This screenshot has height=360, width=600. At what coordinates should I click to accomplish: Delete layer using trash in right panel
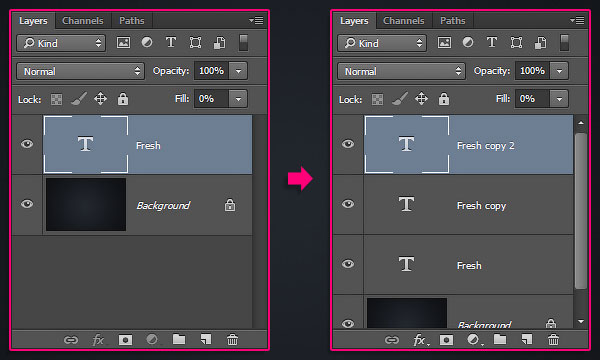coord(553,339)
